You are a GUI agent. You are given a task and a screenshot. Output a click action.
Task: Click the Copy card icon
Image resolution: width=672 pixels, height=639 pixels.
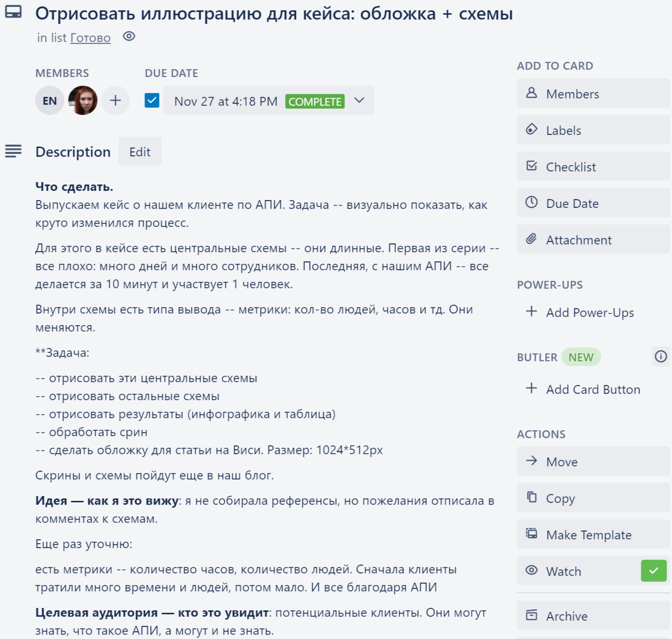tap(532, 497)
